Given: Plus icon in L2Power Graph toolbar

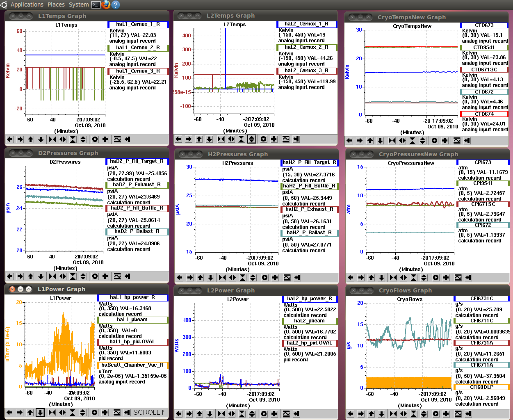Looking at the screenshot, I should [274, 414].
